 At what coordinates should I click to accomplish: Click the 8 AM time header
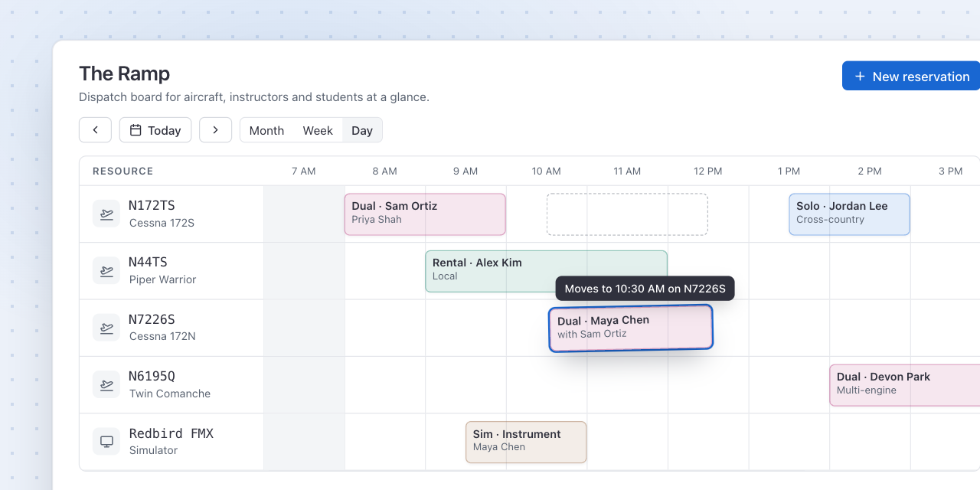click(x=384, y=171)
